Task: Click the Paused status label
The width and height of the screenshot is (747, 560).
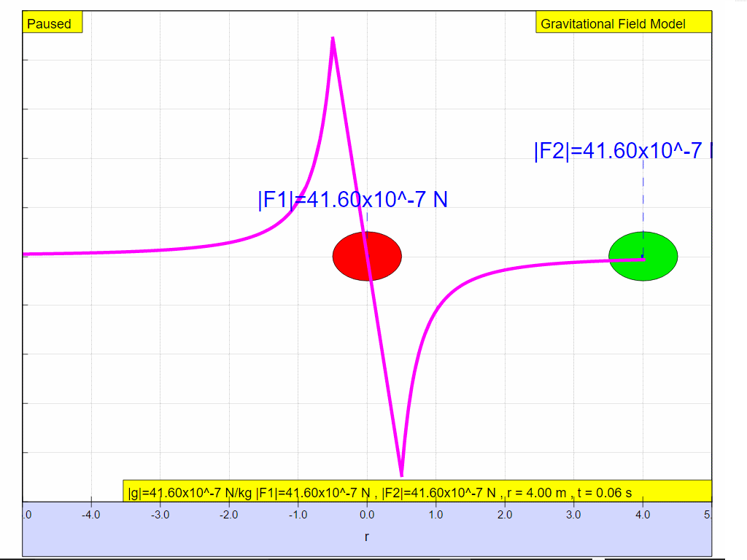Action: pyautogui.click(x=50, y=23)
